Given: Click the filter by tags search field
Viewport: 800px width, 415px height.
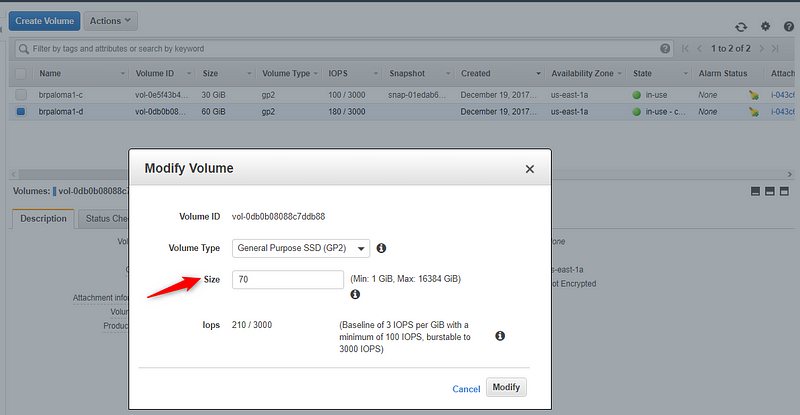Looking at the screenshot, I should 344,49.
